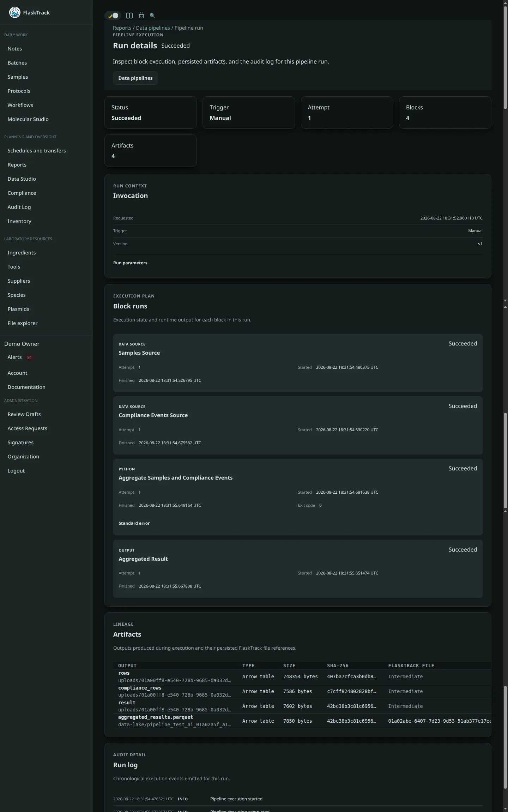Click the FlaskTrack file ID 01a02abe-6407
Image resolution: width=508 pixels, height=812 pixels.
pos(440,721)
